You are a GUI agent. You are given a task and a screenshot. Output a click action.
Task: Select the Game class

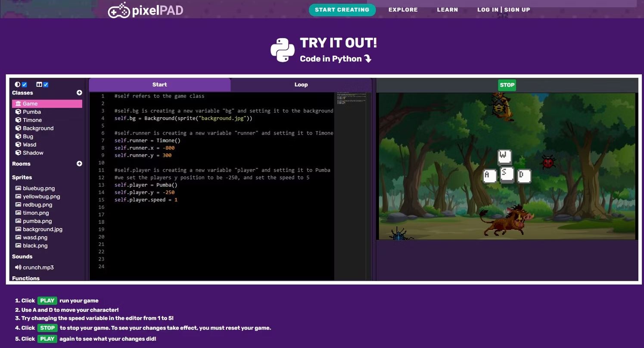click(47, 103)
